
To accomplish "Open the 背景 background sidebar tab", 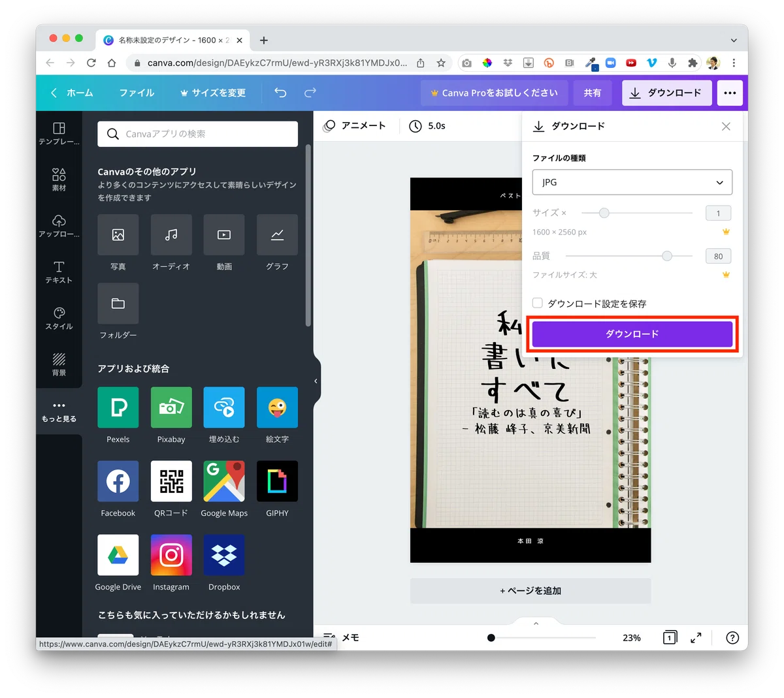I will [59, 364].
